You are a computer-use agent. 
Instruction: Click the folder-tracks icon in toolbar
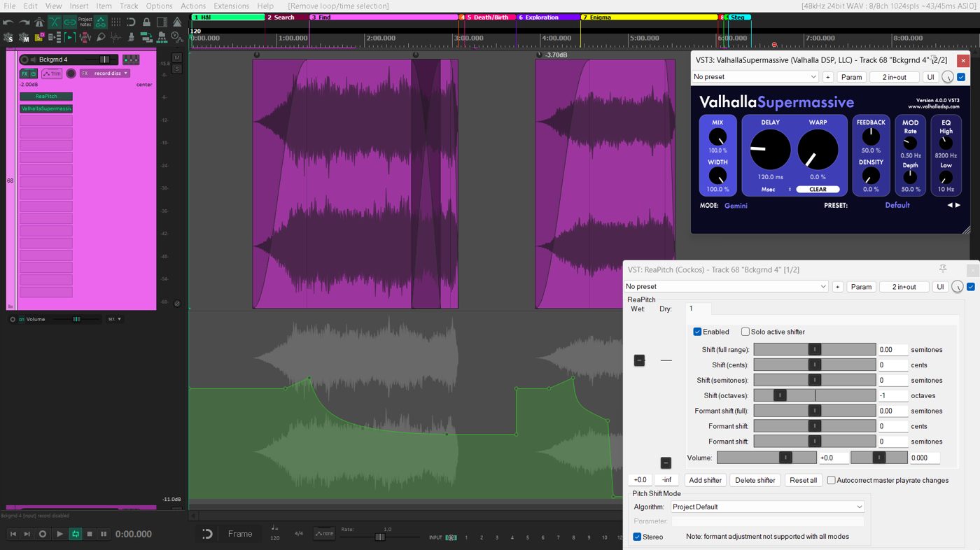coord(162,37)
